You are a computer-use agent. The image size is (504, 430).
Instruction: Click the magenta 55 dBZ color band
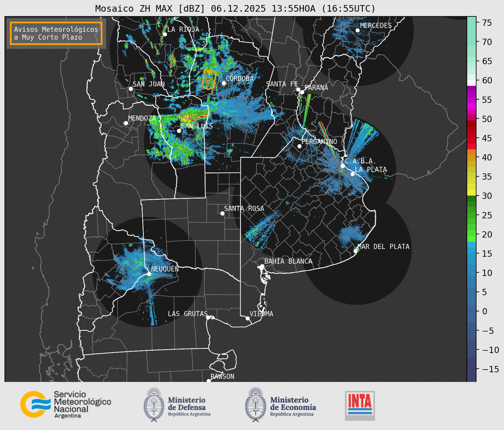pyautogui.click(x=471, y=100)
